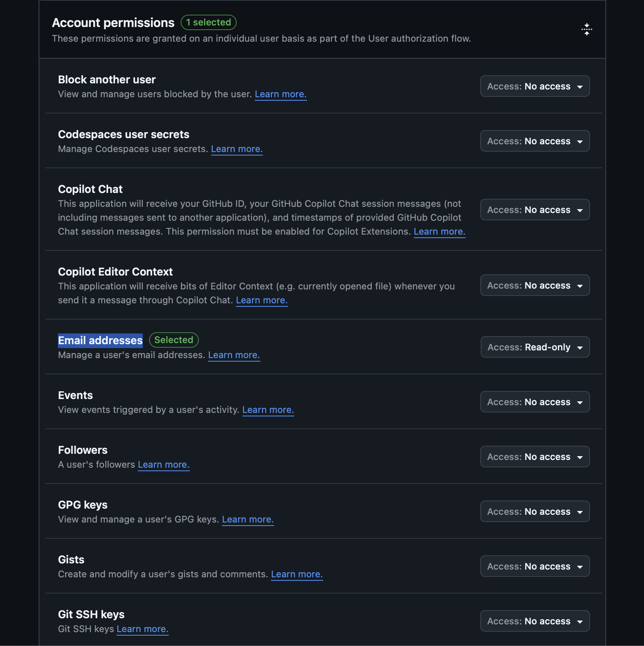Open Learn more link for Block another user
Image resolution: width=644 pixels, height=646 pixels.
click(281, 94)
